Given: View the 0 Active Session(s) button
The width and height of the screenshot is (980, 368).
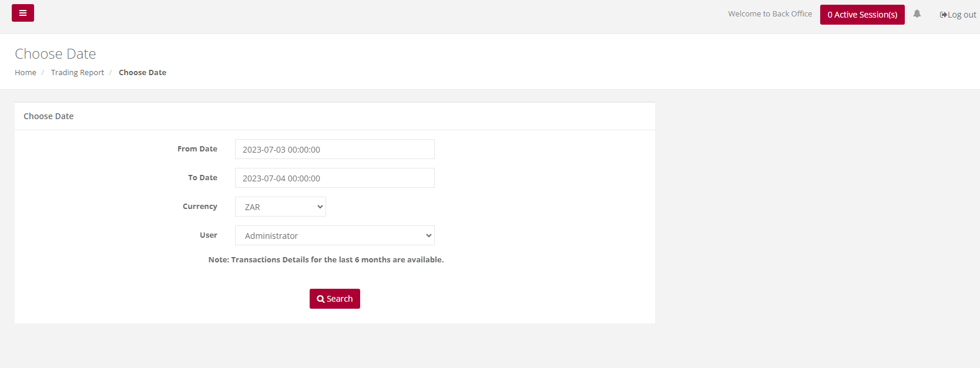Looking at the screenshot, I should pos(862,15).
